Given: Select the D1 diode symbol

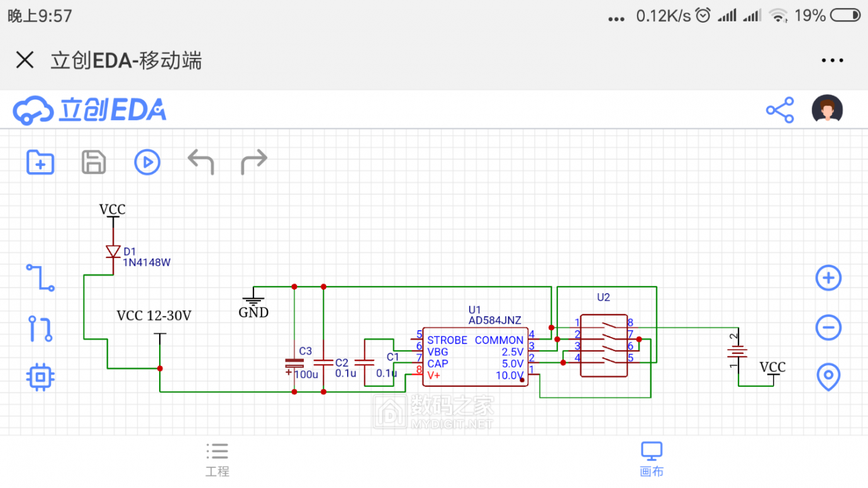Looking at the screenshot, I should click(113, 252).
